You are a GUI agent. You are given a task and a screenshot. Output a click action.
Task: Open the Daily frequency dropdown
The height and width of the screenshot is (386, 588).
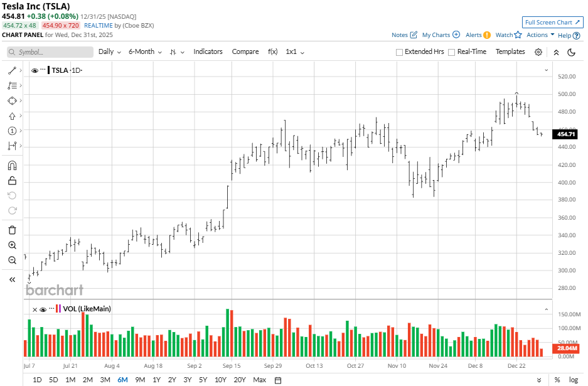tap(109, 51)
